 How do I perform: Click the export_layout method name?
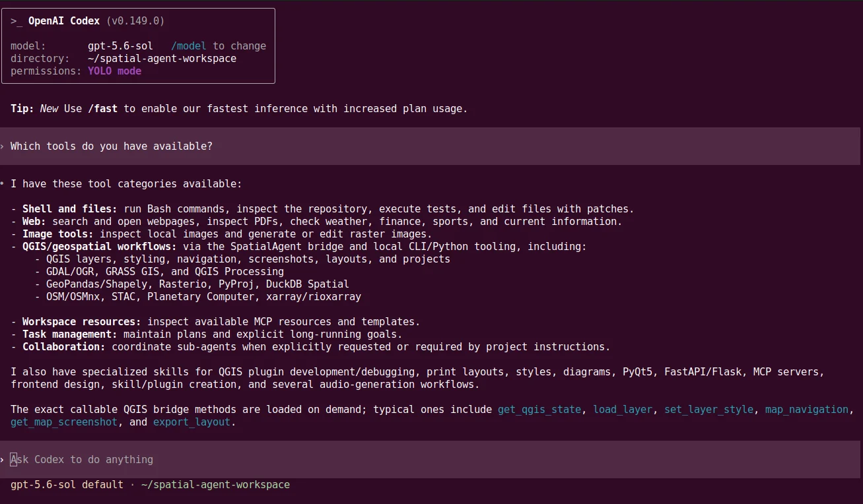192,422
